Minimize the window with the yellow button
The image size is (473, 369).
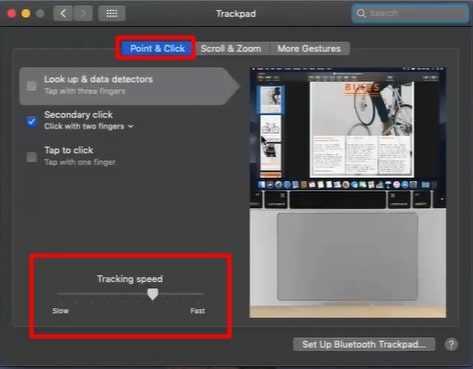pyautogui.click(x=26, y=14)
